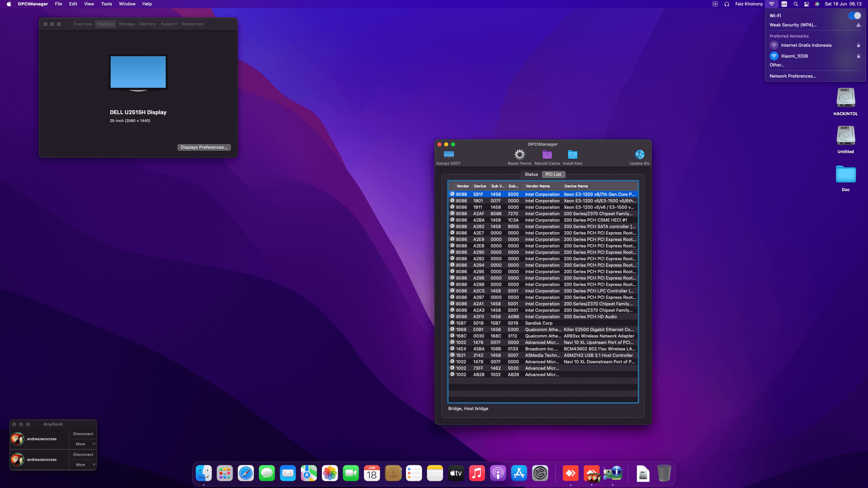Select the 200 Series PCH HD Audio row

click(543, 317)
